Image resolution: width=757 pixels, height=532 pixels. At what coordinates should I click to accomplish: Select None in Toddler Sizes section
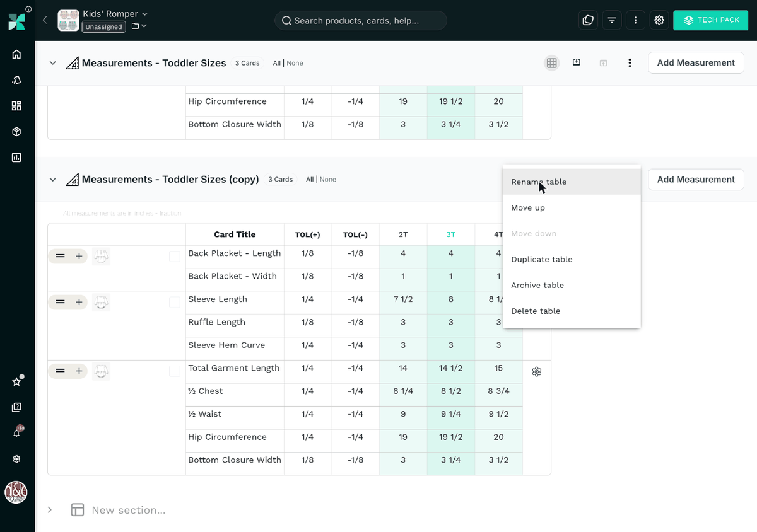point(295,63)
